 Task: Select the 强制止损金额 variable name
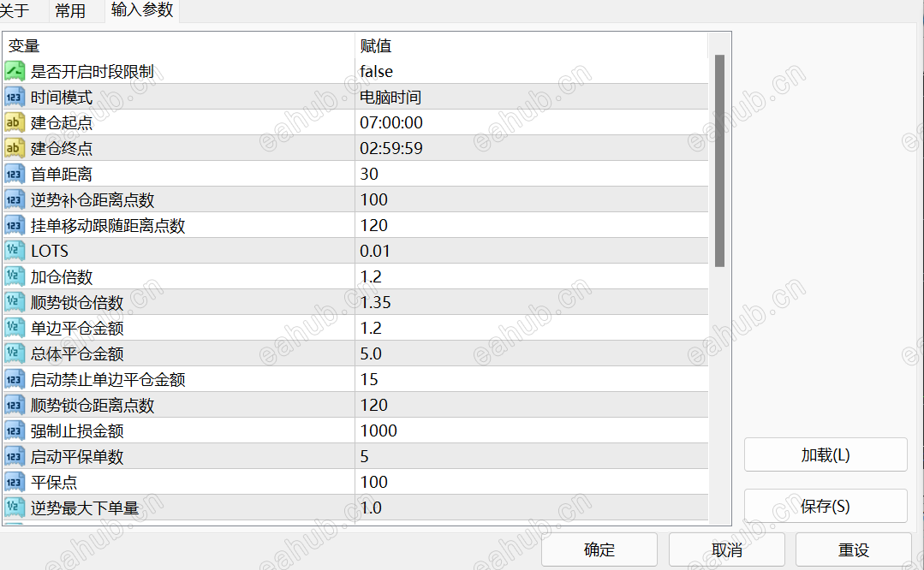click(x=76, y=431)
